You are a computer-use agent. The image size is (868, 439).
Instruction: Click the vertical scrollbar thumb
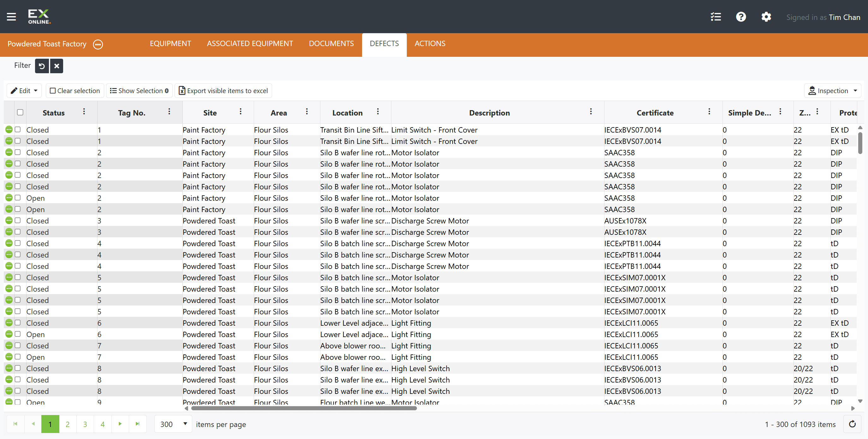click(860, 143)
